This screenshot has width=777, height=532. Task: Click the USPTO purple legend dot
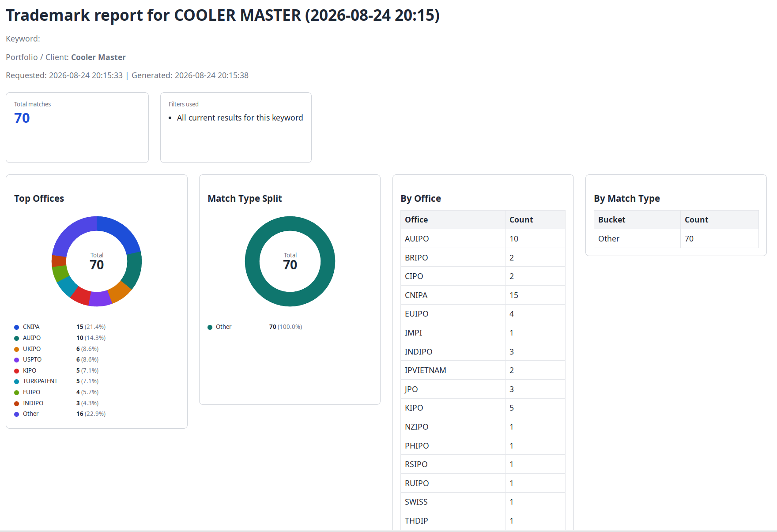[x=16, y=360]
